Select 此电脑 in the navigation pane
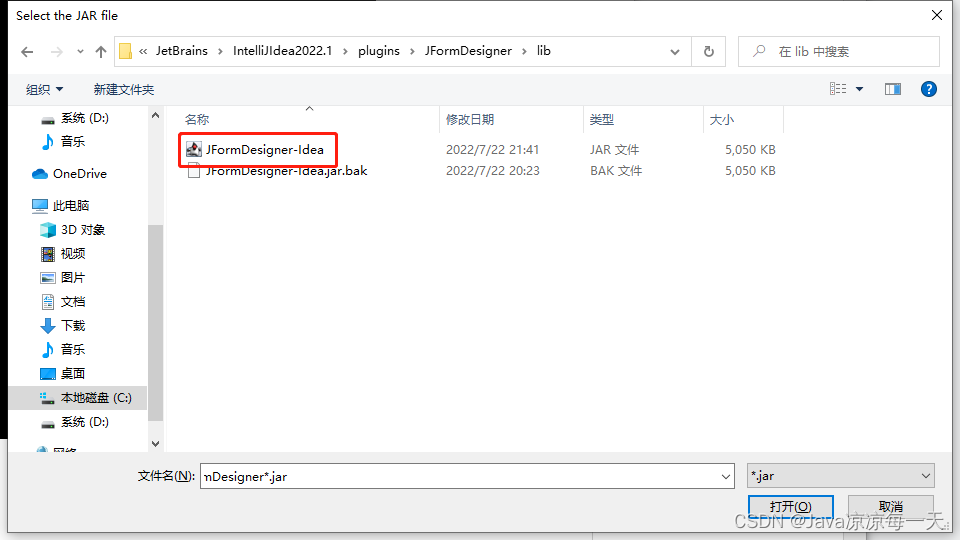Screen dimensions: 960x540 coord(71,206)
